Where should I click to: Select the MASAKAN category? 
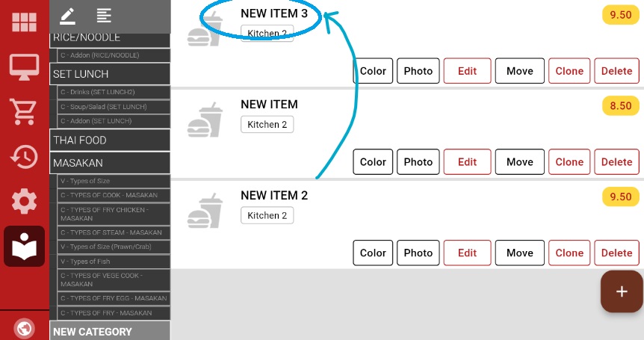pos(111,162)
